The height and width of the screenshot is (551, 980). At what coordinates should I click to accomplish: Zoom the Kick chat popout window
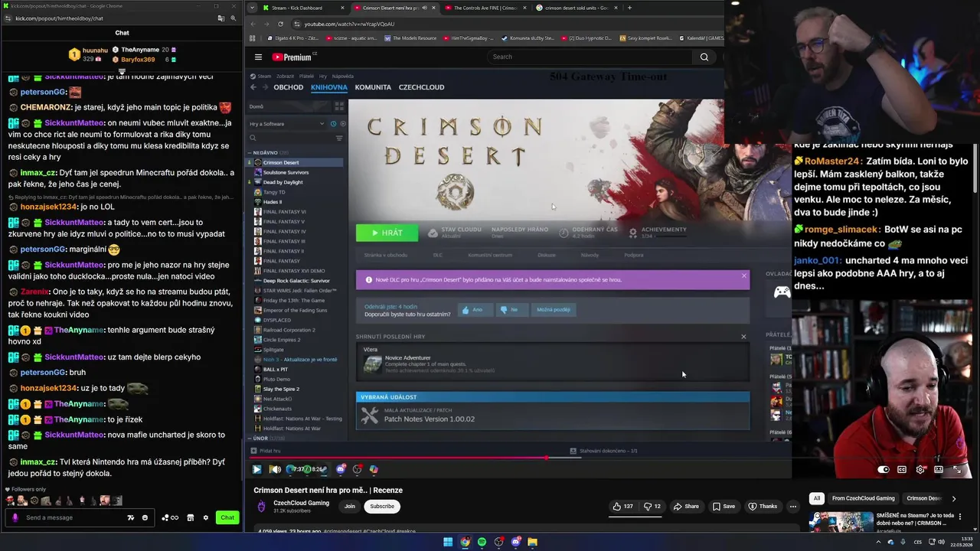tap(234, 18)
